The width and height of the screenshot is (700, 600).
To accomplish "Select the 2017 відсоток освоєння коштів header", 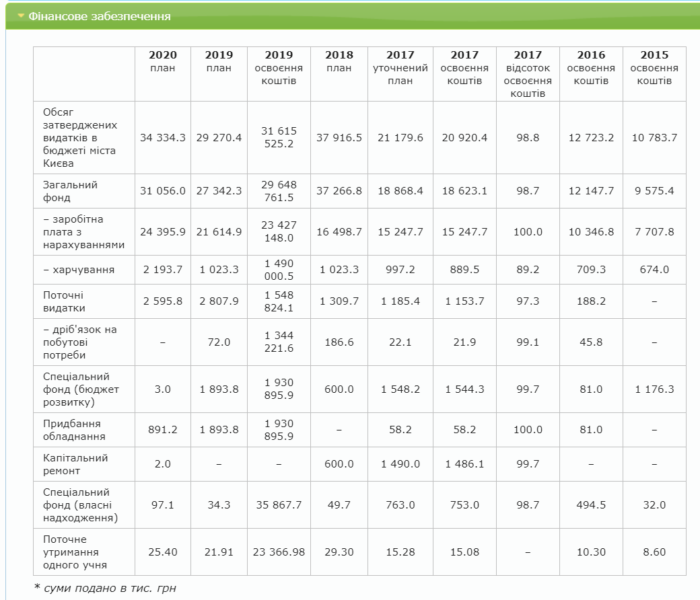I will click(527, 74).
